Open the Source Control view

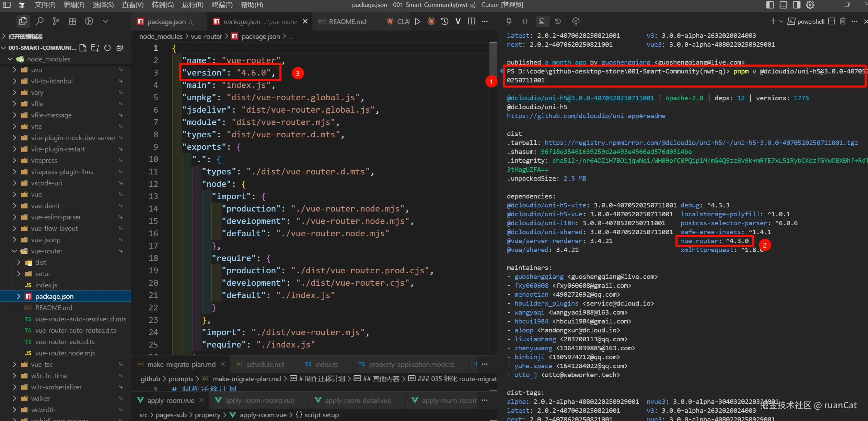pyautogui.click(x=56, y=21)
